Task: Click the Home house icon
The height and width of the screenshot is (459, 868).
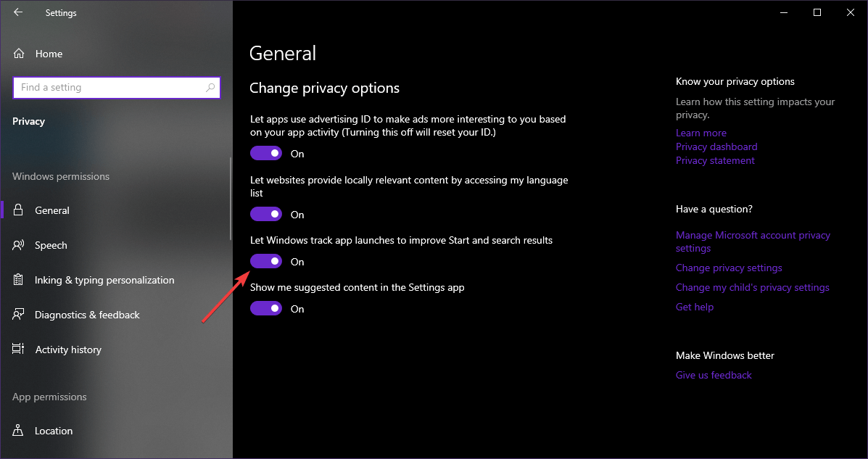Action: tap(19, 54)
